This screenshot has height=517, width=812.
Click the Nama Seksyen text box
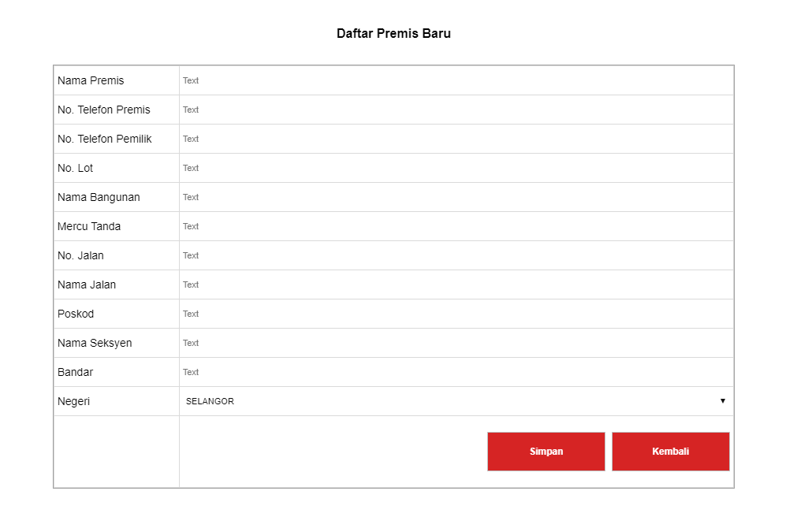[x=456, y=343]
